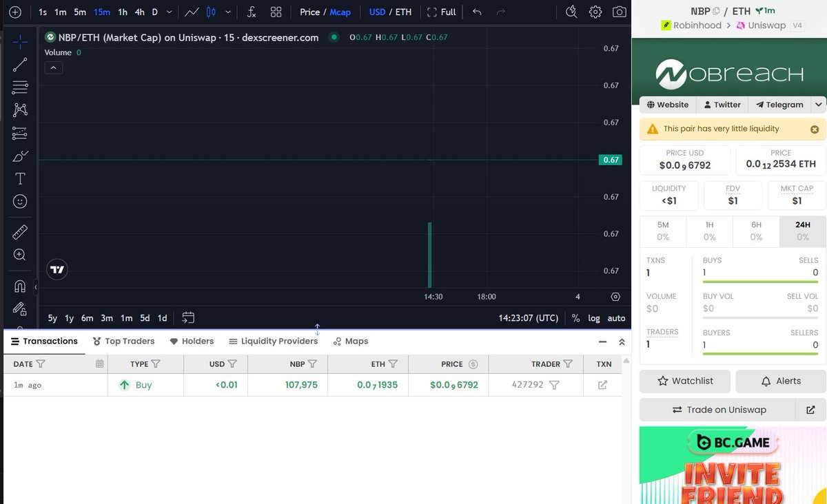This screenshot has height=504, width=827.
Task: Redo the chart action
Action: 501,12
